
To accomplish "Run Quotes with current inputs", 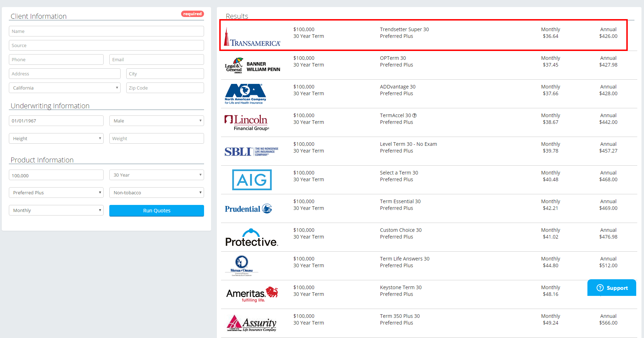I will pos(157,211).
